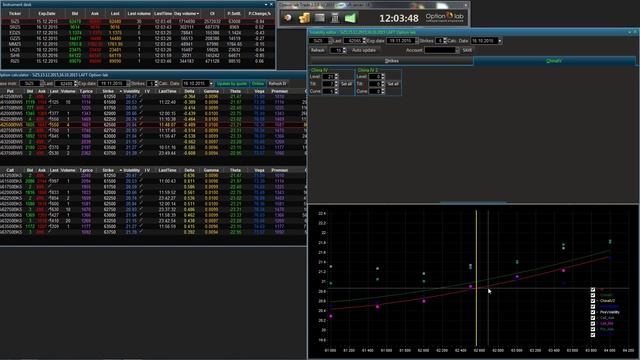Click Gamma column header in Call table
Viewport: 640px width, 360px height.
click(x=211, y=170)
